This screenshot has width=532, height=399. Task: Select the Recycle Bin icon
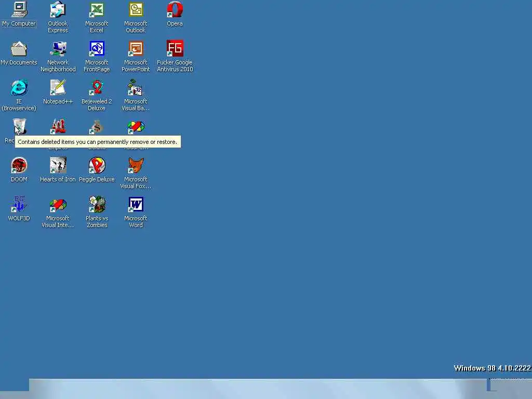click(x=19, y=127)
